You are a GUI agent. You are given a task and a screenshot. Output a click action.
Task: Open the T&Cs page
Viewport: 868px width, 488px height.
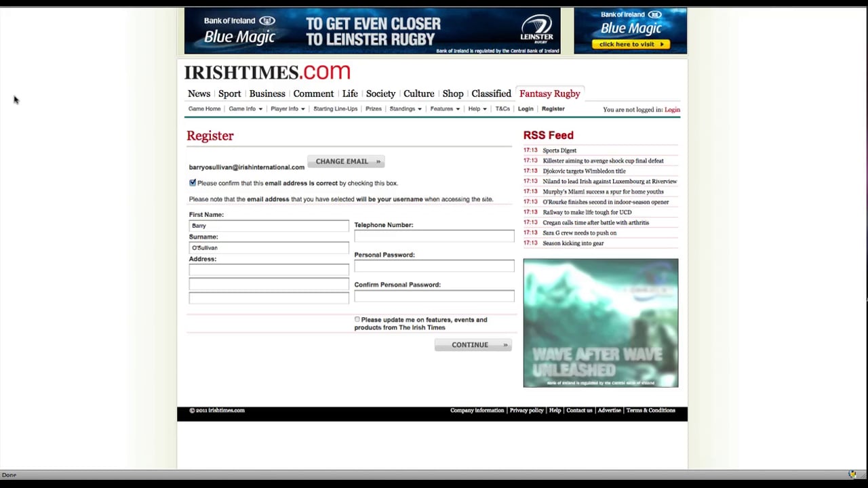[x=502, y=108]
